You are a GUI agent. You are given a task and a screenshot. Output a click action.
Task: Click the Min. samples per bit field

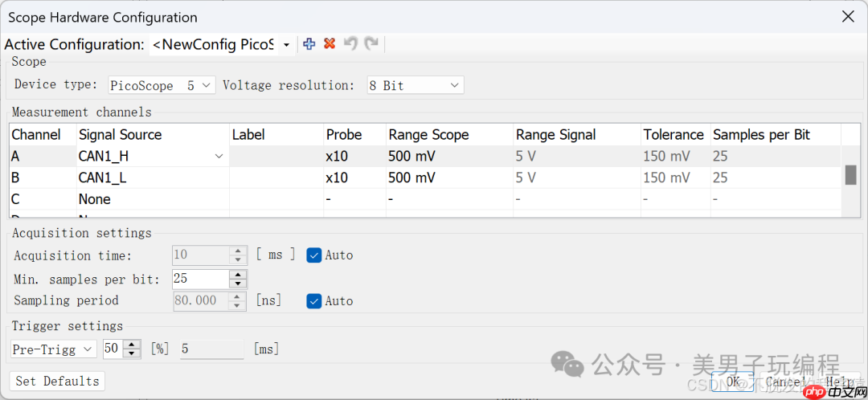click(x=199, y=279)
